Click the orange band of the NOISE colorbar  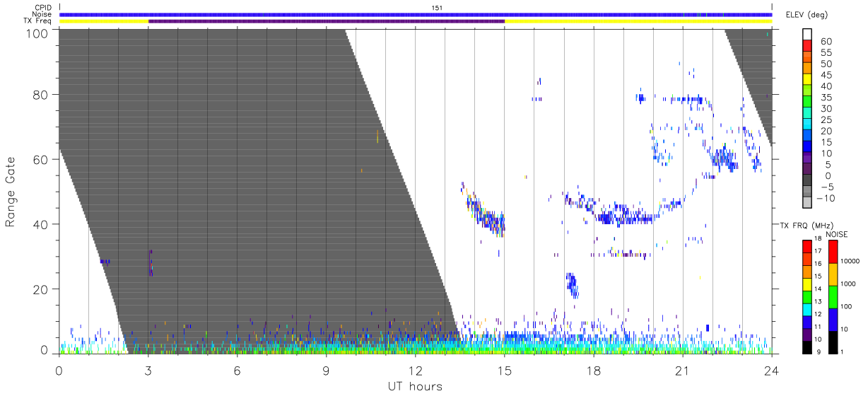click(833, 274)
